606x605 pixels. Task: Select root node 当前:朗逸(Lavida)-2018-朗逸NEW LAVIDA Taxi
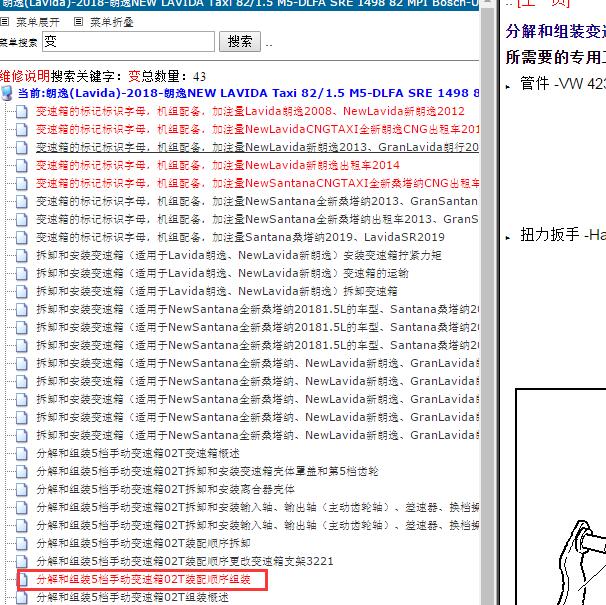(x=248, y=93)
